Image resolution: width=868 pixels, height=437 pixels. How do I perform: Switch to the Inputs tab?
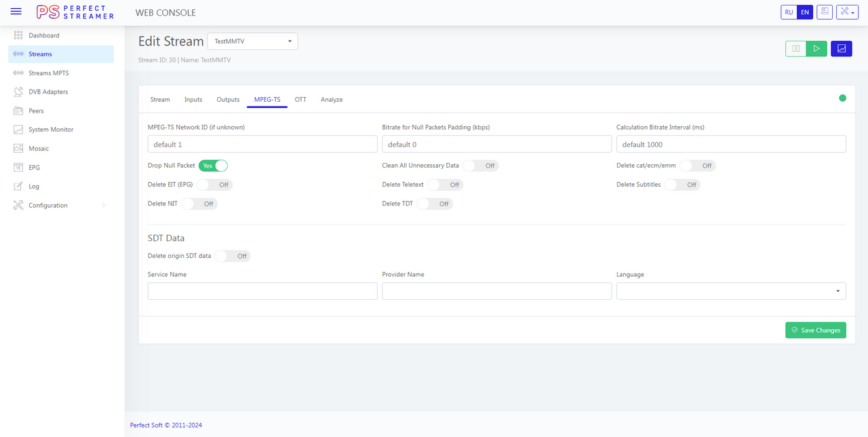(x=193, y=100)
